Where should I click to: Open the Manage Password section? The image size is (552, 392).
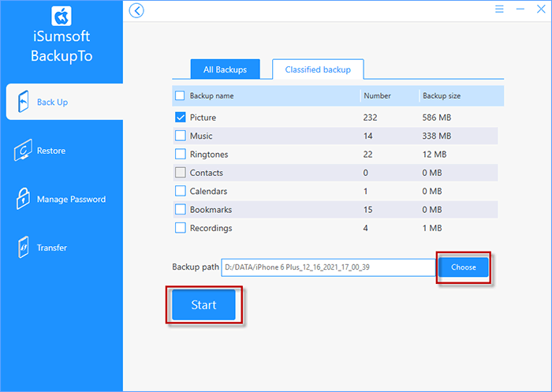point(62,200)
